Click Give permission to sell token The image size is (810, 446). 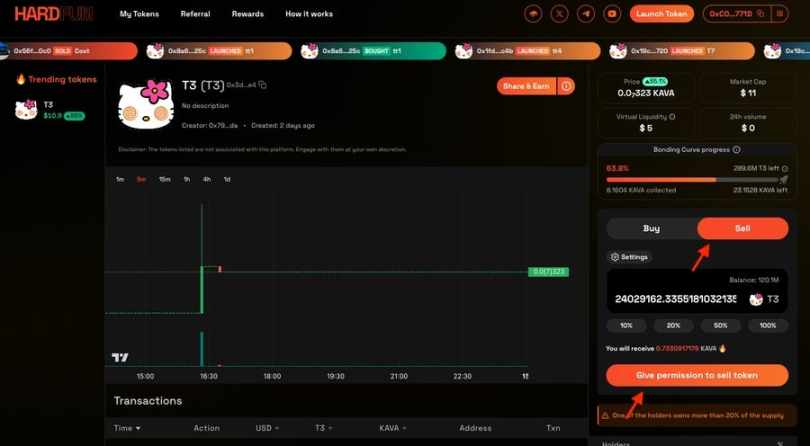coord(697,375)
